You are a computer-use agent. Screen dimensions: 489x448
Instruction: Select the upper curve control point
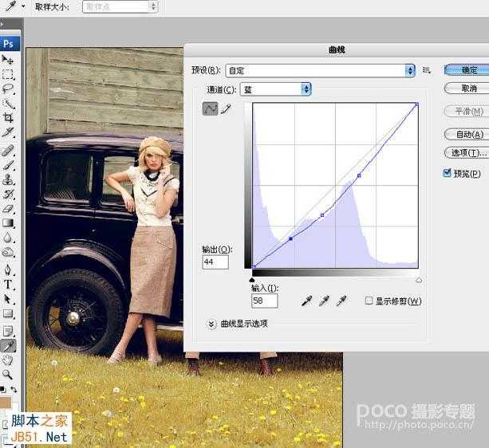[x=359, y=175]
